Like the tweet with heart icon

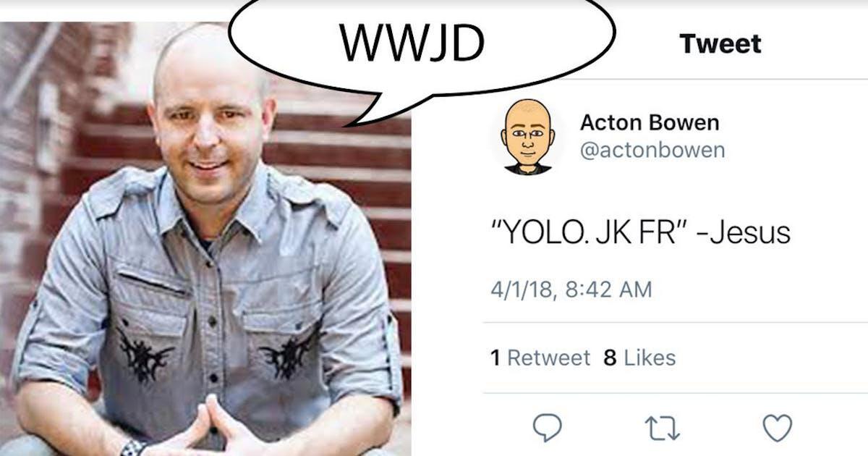pyautogui.click(x=778, y=428)
